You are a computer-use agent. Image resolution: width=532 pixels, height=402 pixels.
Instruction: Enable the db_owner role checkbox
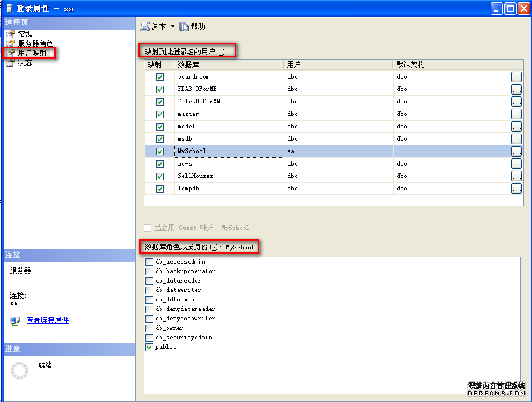[150, 328]
